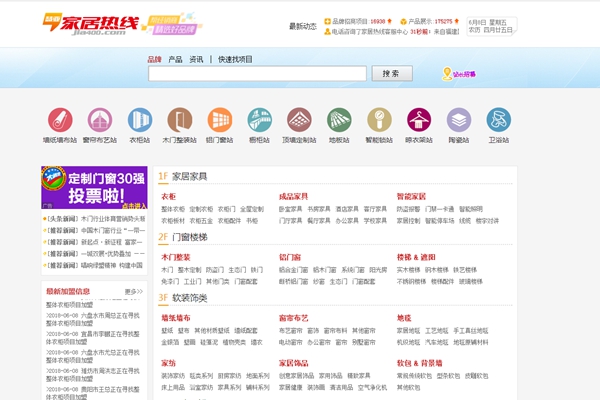
Task: Open the 地毯 category heading
Action: [x=404, y=318]
